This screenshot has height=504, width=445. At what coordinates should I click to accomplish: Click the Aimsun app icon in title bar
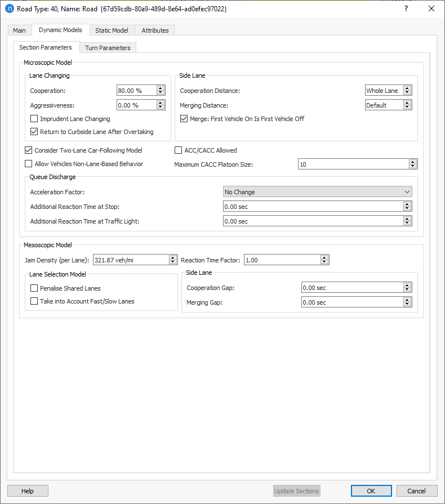10,8
